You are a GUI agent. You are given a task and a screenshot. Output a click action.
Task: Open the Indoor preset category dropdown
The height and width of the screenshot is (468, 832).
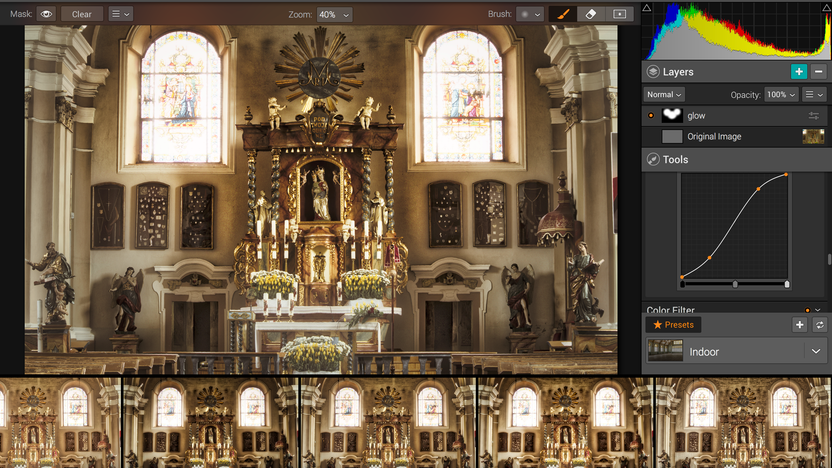816,351
